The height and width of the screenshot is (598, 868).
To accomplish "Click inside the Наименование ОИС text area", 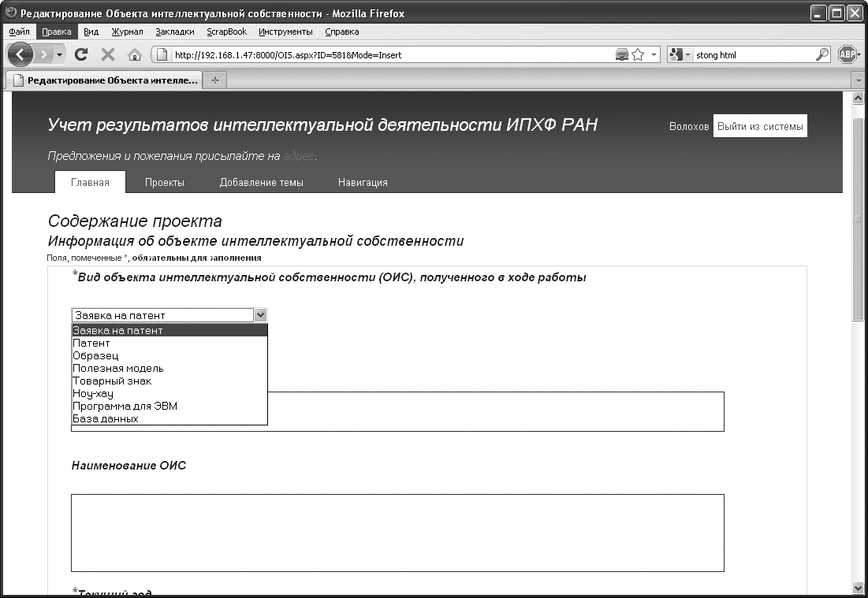I will [x=397, y=532].
